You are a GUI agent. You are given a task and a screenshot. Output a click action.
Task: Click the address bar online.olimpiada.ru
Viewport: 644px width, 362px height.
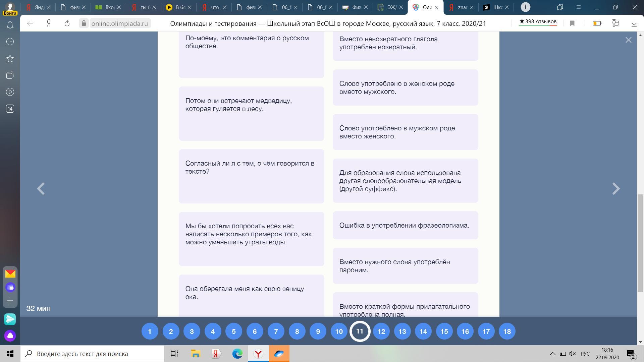119,23
